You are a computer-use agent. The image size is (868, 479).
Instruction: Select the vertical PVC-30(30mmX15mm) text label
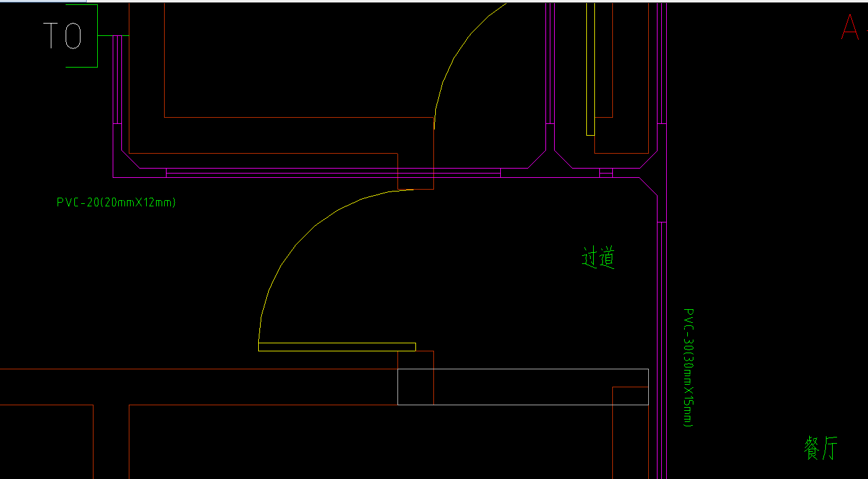(688, 367)
